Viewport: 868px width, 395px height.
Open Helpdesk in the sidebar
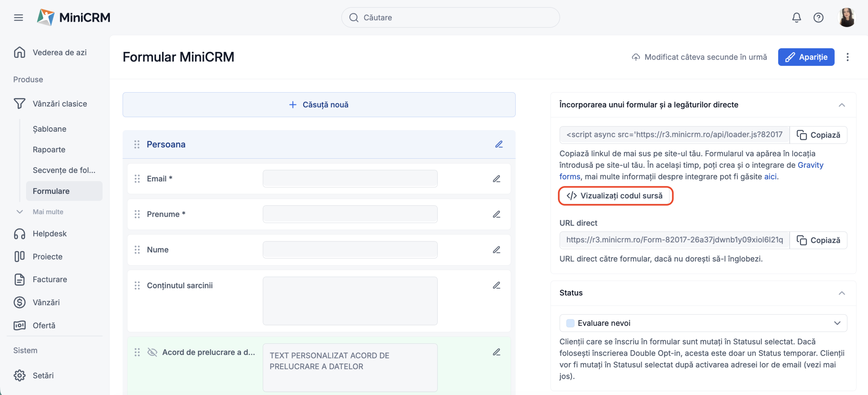[50, 234]
